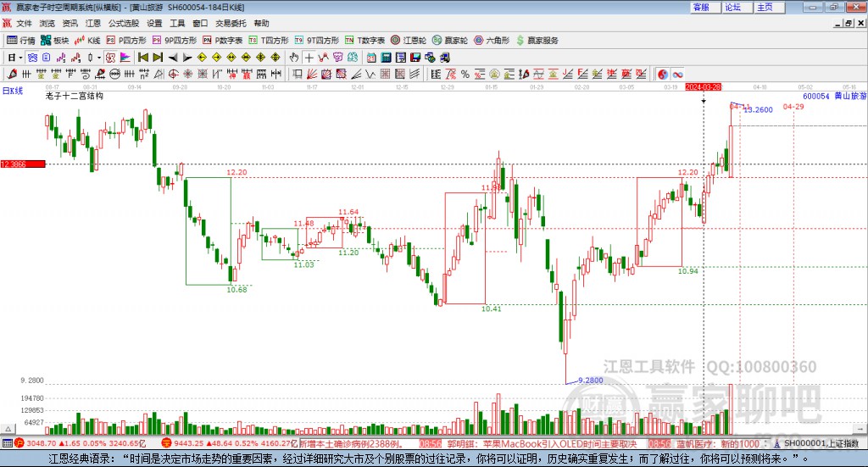Toggle the crosshair cursor tool
Viewport: 868px width, 467px height.
pyautogui.click(x=309, y=58)
